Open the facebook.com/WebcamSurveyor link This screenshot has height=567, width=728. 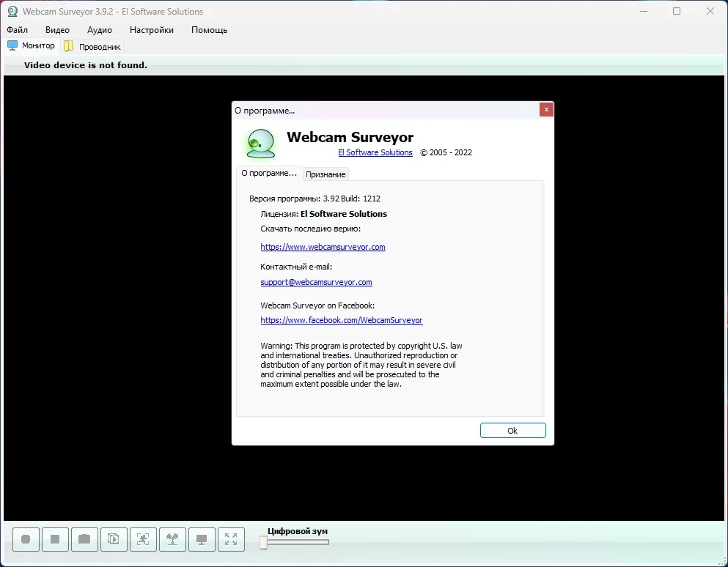coord(341,320)
